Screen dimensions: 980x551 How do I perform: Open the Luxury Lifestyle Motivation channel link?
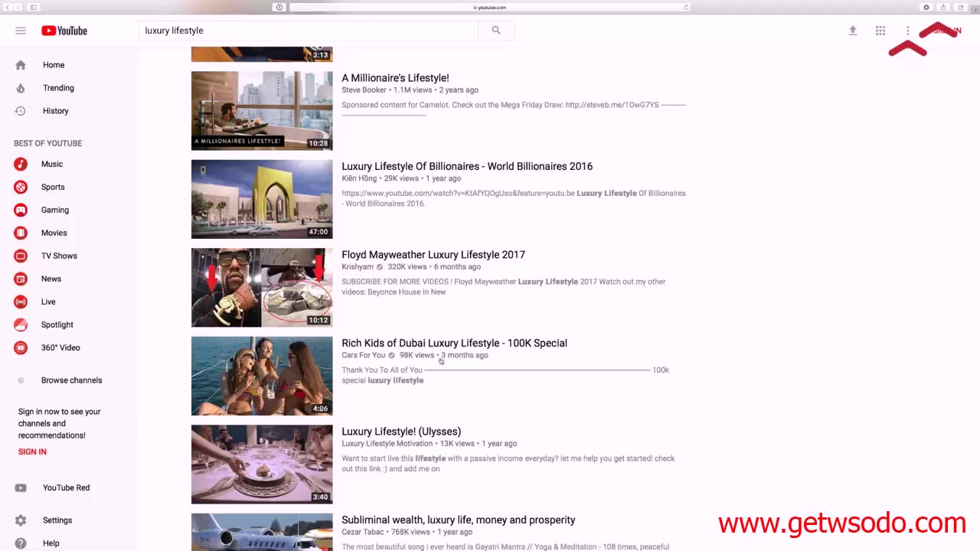pos(387,444)
